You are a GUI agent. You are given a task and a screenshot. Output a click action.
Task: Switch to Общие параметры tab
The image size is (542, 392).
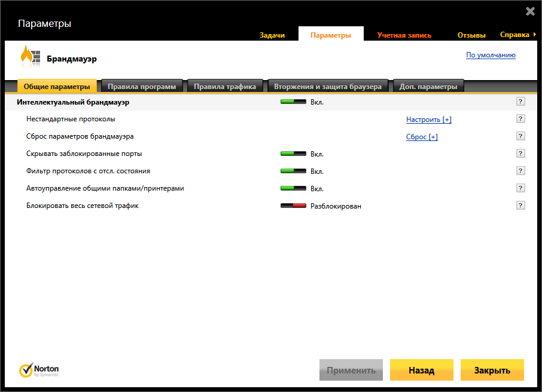[57, 86]
